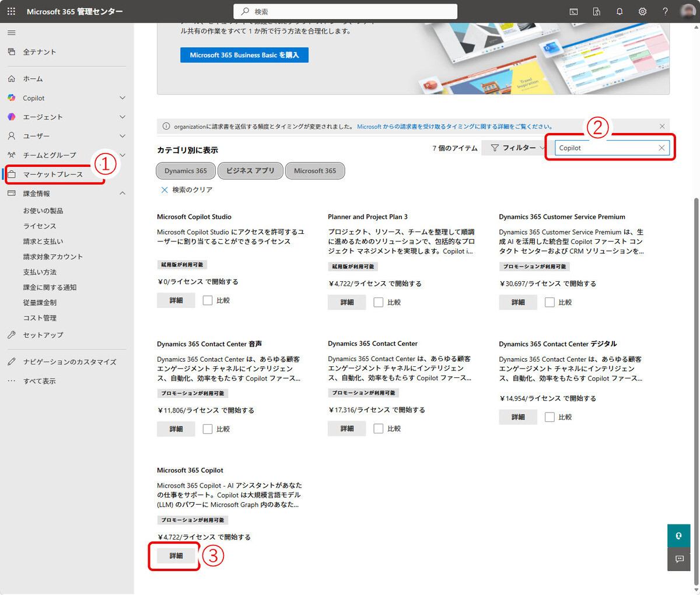Image resolution: width=700 pixels, height=595 pixels.
Task: Click the 全テナント icon in sidebar
Action: (x=12, y=52)
